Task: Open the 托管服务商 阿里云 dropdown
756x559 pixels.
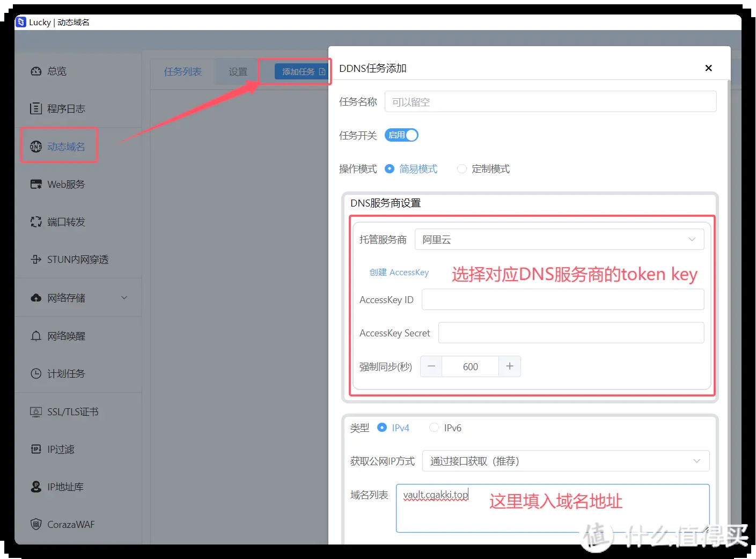Action: point(559,240)
